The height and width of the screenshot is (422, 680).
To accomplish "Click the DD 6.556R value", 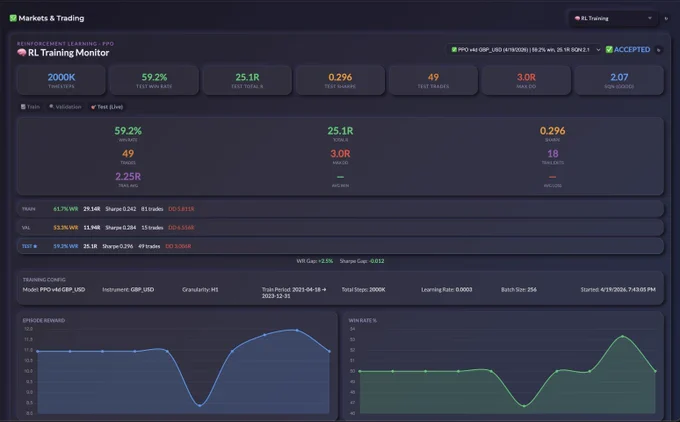I will (x=181, y=228).
